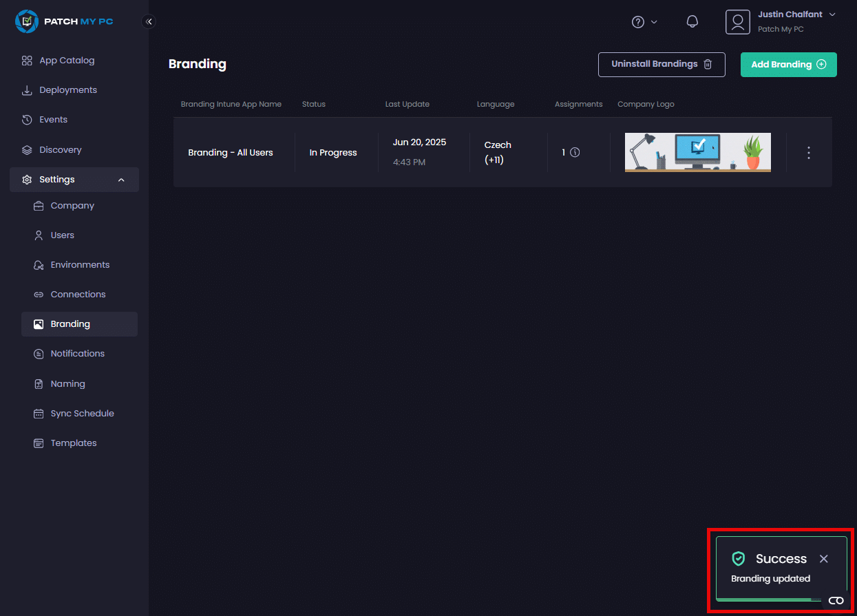Screen dimensions: 857x616
Task: Go to Deployments in the sidebar
Action: click(x=67, y=90)
